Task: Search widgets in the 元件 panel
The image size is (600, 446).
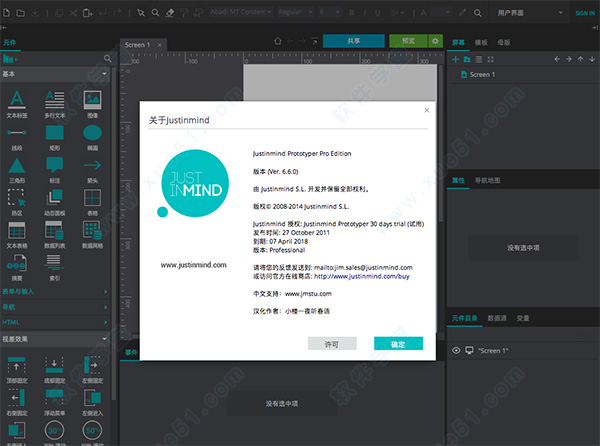Action: (x=108, y=59)
